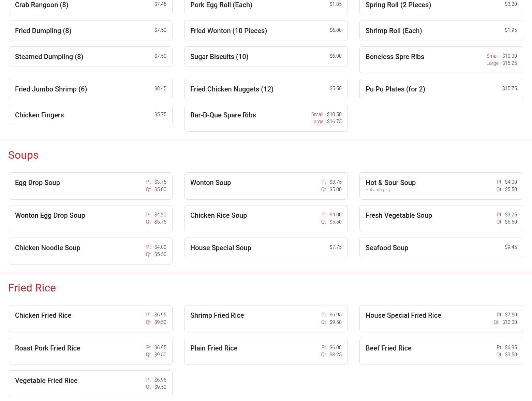Click Pt $7.50 price of House Special Fried Rice
The height and width of the screenshot is (401, 532).
[507, 315]
